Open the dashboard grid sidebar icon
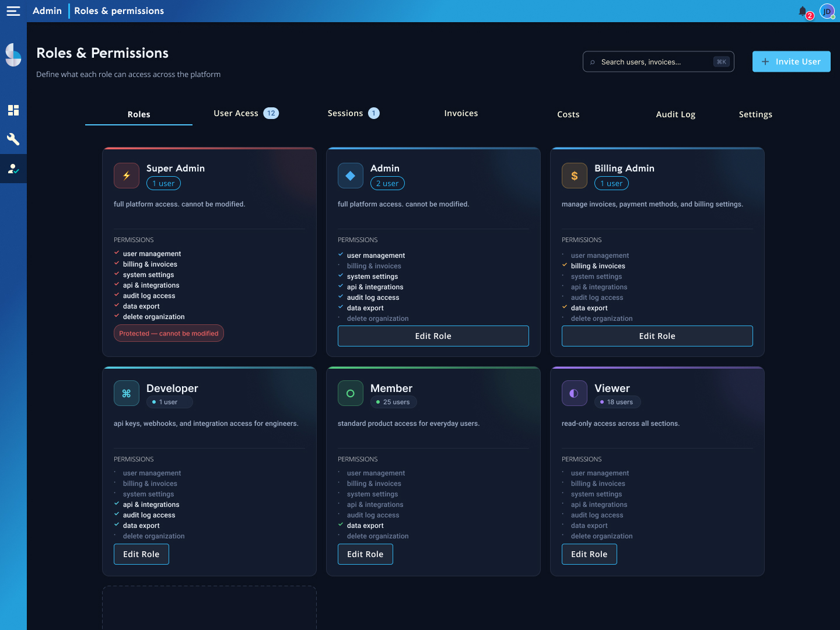The width and height of the screenshot is (840, 630). pyautogui.click(x=13, y=110)
